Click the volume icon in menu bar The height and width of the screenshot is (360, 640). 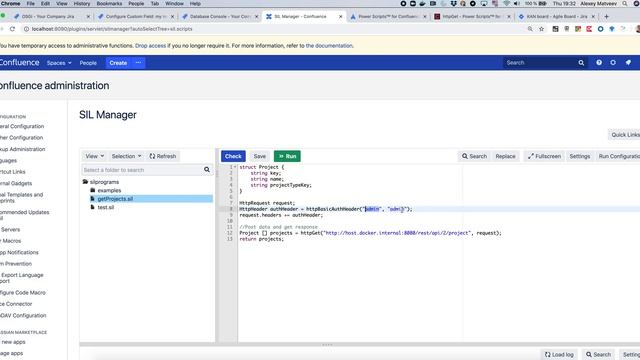(x=517, y=3)
